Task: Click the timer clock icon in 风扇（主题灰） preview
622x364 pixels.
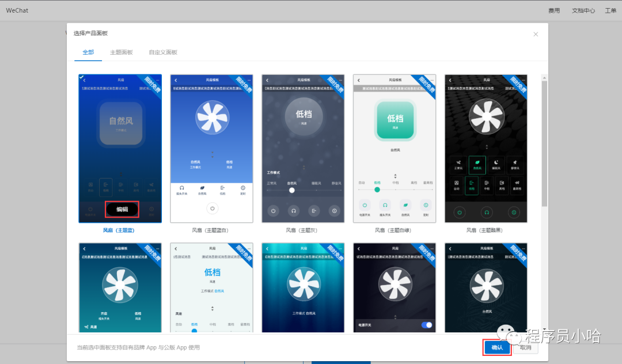Action: 334,211
